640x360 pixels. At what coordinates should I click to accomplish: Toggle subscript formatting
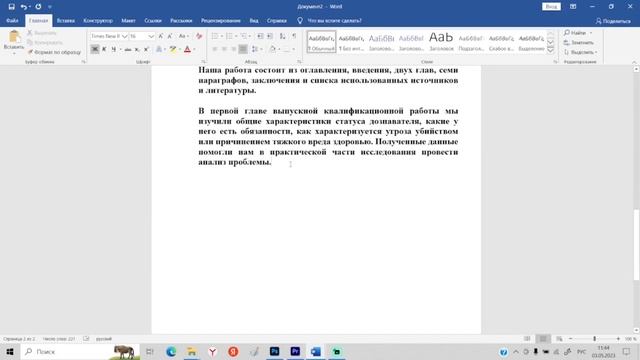click(x=137, y=49)
